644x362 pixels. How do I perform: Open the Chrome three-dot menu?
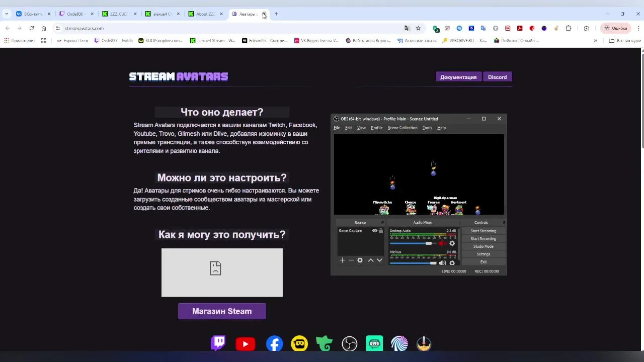pyautogui.click(x=638, y=28)
